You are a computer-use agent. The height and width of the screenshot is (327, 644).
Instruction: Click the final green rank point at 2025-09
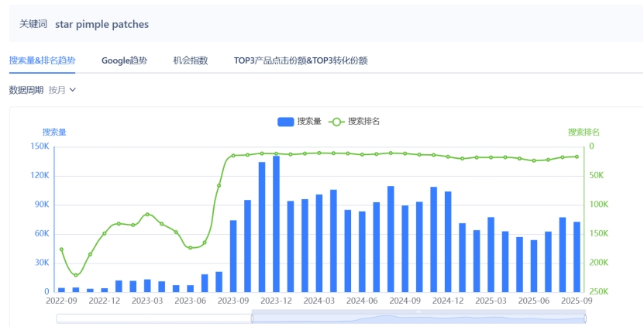[577, 157]
